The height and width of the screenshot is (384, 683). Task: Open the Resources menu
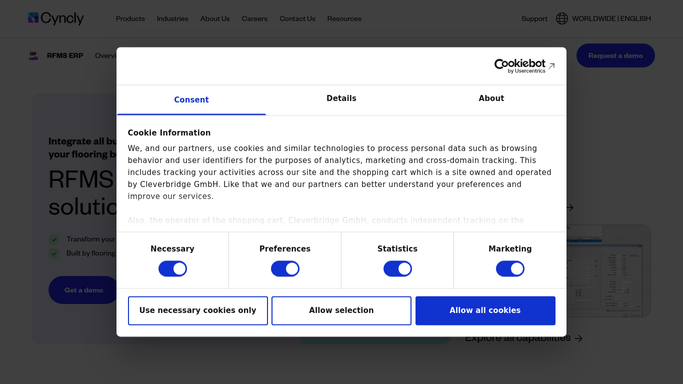coord(344,19)
